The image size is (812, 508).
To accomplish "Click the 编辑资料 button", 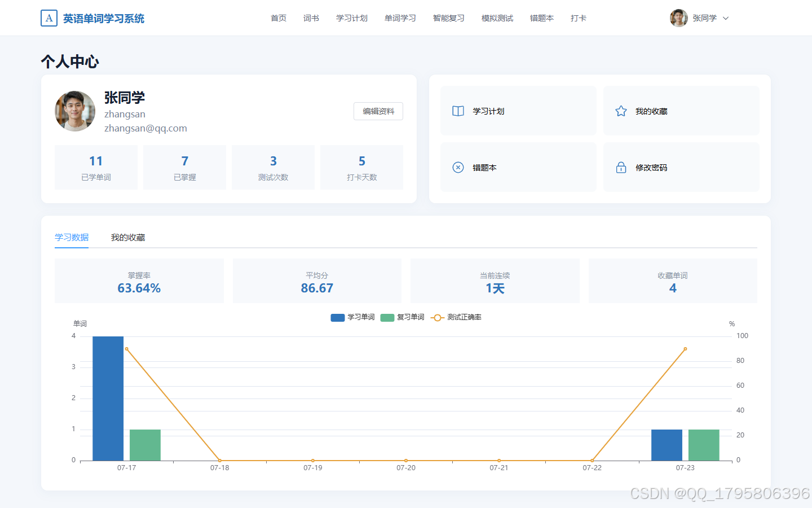I will (x=378, y=111).
